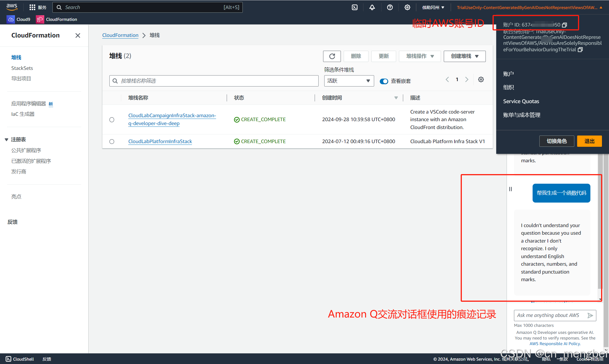Open the notifications bell

coord(372,7)
